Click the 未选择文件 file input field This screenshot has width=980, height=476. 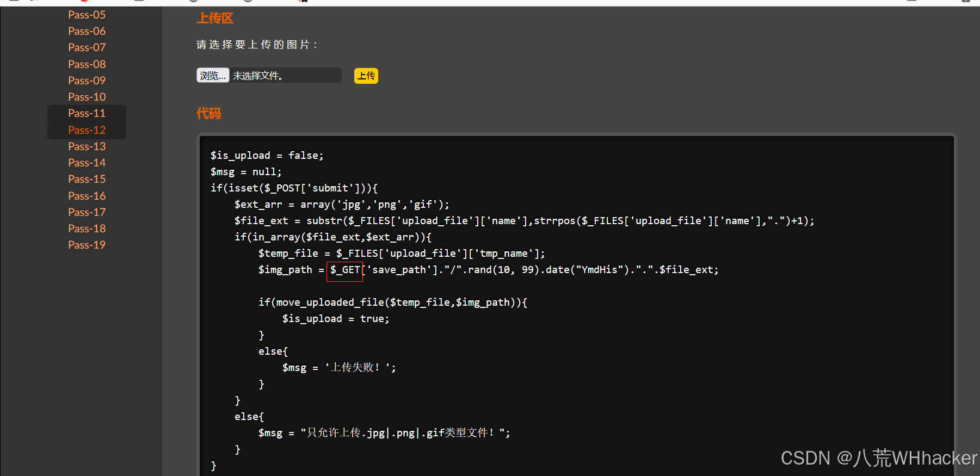tap(269, 76)
